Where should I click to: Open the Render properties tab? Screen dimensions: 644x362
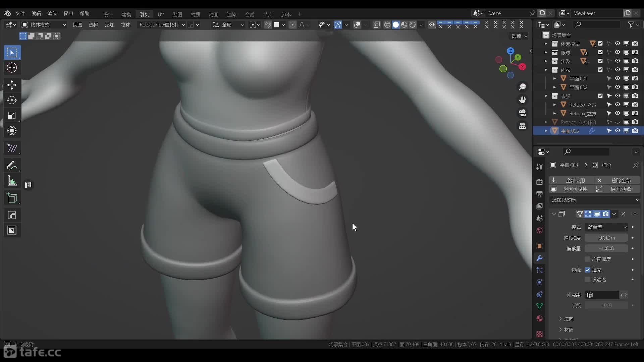click(x=539, y=182)
